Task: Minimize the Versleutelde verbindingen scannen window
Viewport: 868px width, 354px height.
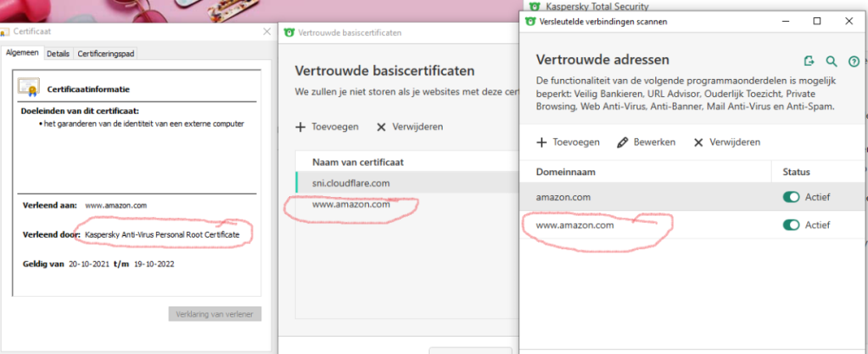Action: (786, 22)
